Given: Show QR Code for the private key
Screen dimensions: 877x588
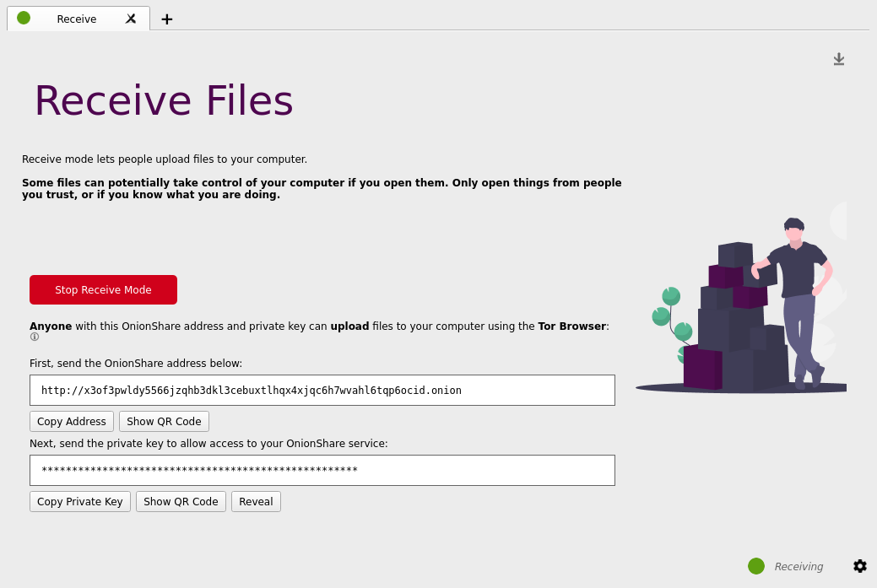Looking at the screenshot, I should [x=181, y=501].
